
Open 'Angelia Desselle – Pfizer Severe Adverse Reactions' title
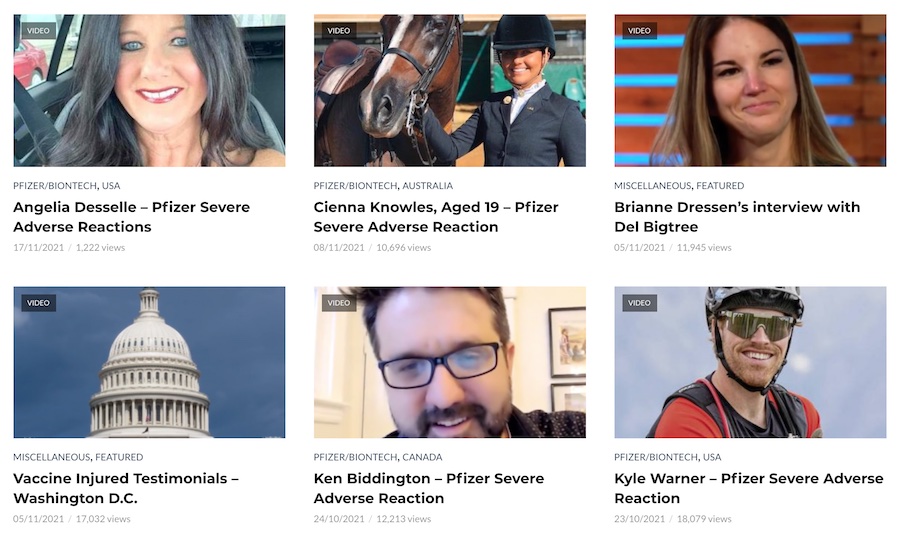[x=131, y=217]
